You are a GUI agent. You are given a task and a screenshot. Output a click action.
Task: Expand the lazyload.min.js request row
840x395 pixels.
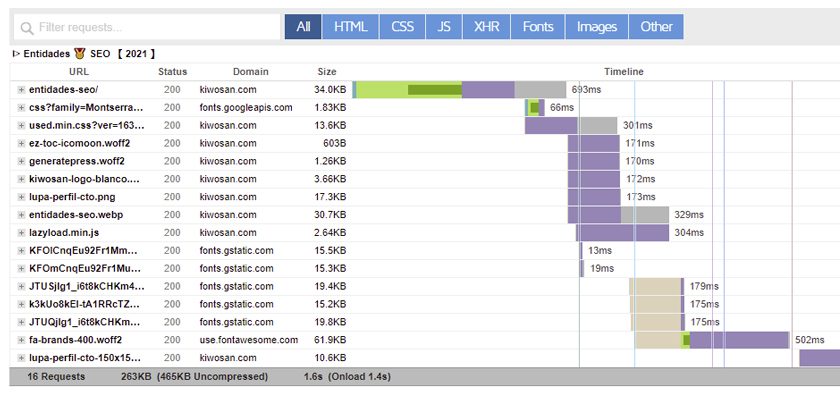21,233
